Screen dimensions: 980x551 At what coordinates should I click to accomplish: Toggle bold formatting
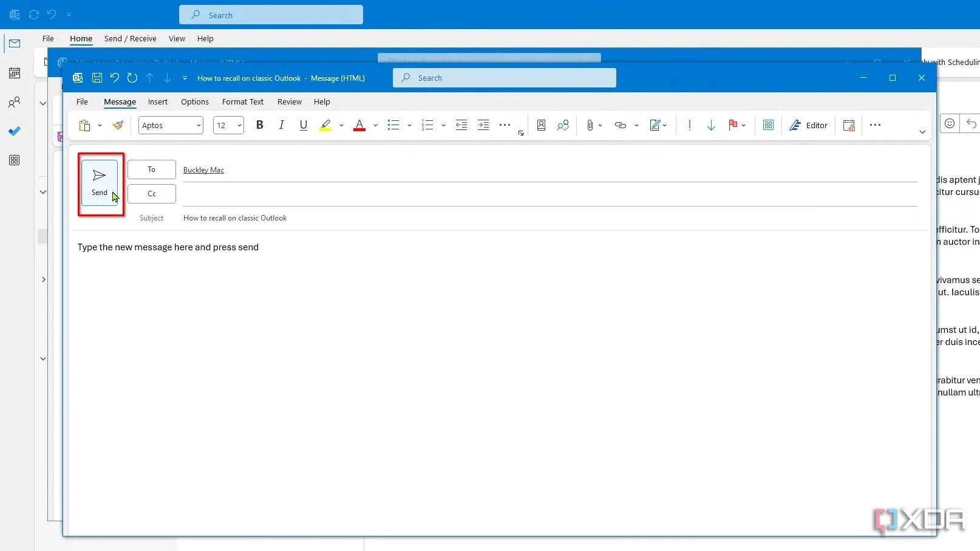(260, 125)
